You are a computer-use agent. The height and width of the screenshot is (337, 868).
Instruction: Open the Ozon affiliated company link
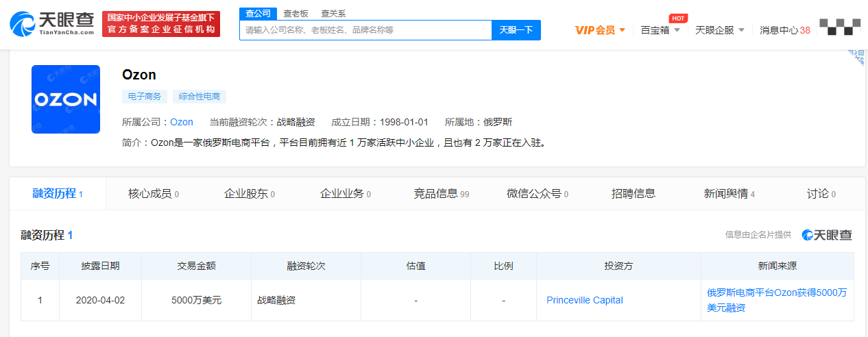[182, 122]
